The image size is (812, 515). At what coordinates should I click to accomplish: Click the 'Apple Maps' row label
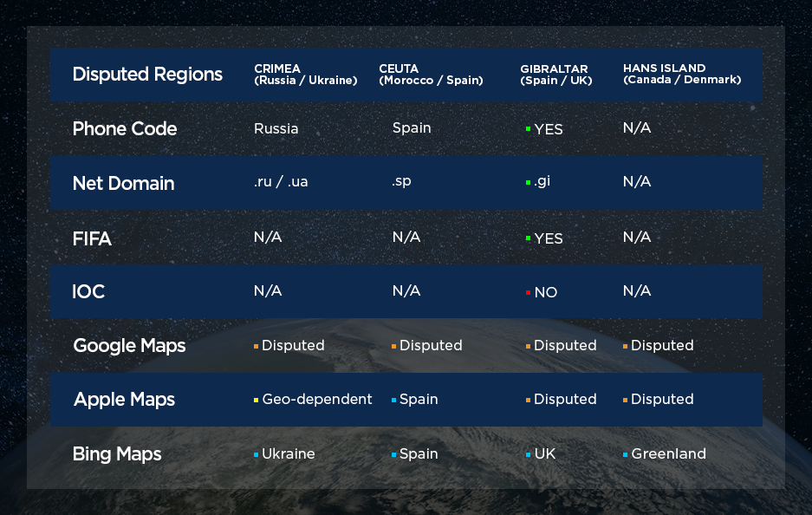(x=124, y=400)
